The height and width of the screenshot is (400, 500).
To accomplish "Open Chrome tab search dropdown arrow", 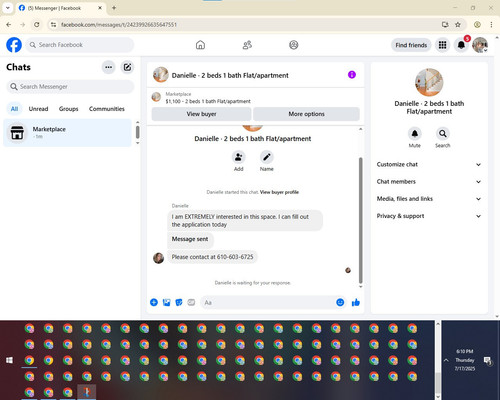I will click(8, 8).
